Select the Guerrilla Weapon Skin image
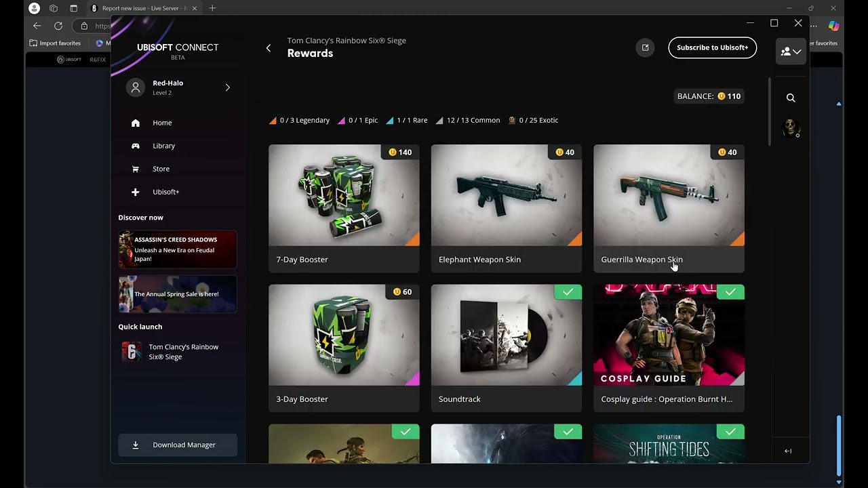 coord(669,195)
